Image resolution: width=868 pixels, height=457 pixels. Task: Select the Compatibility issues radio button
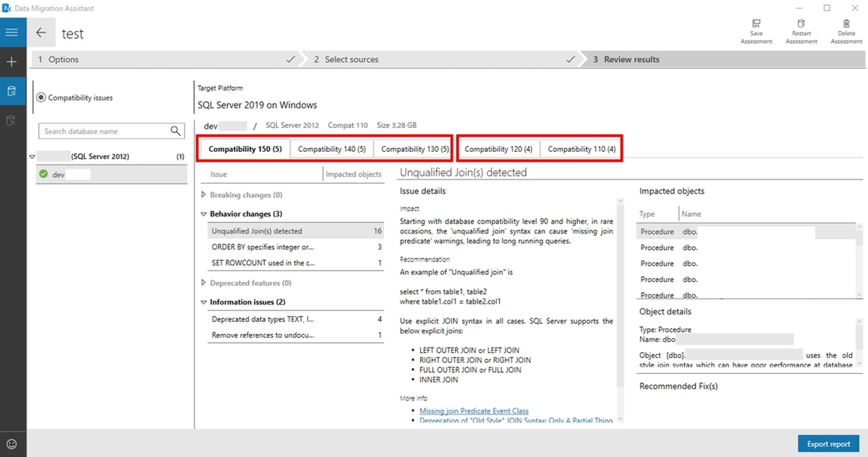[41, 97]
